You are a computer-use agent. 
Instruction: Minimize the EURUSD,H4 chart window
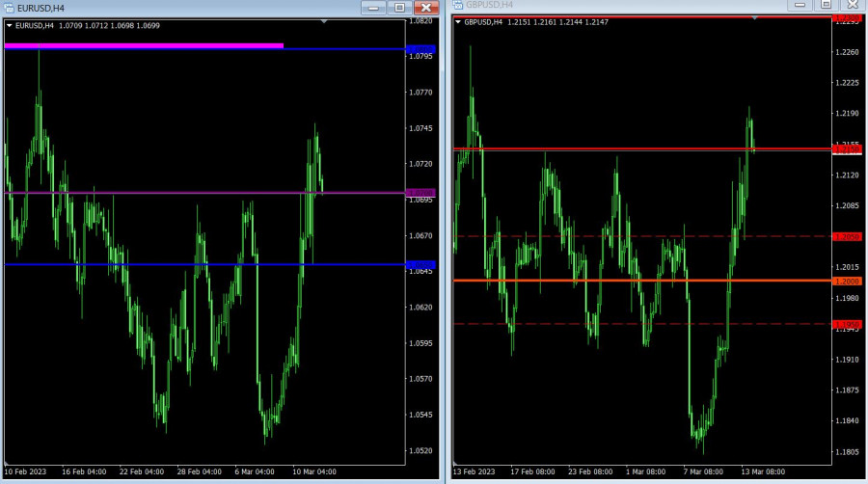(x=374, y=7)
